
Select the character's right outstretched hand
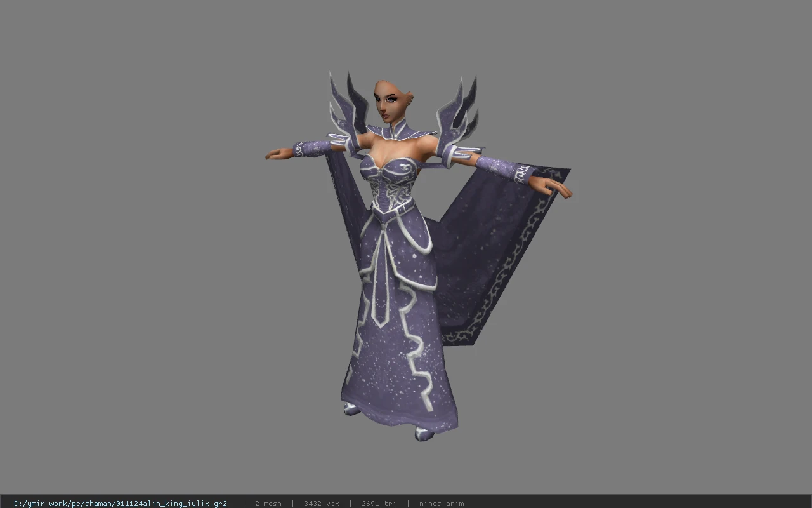tap(552, 186)
